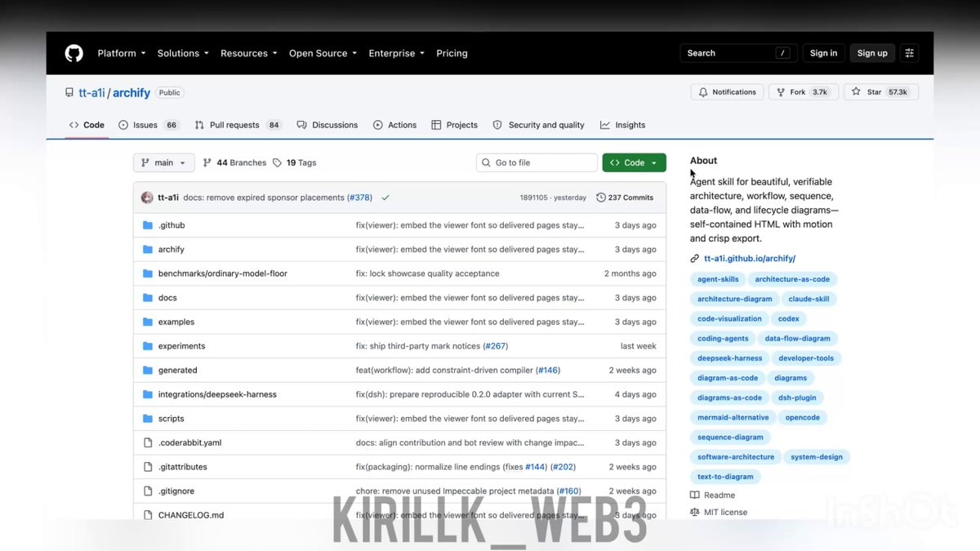This screenshot has width=980, height=551.
Task: Expand the Solutions menu
Action: coord(183,53)
